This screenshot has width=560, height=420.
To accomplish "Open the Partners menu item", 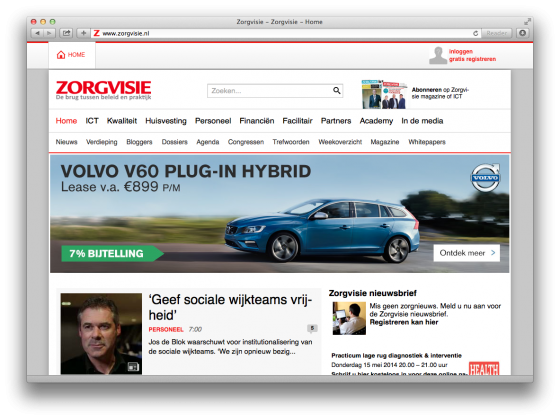I will click(x=336, y=121).
